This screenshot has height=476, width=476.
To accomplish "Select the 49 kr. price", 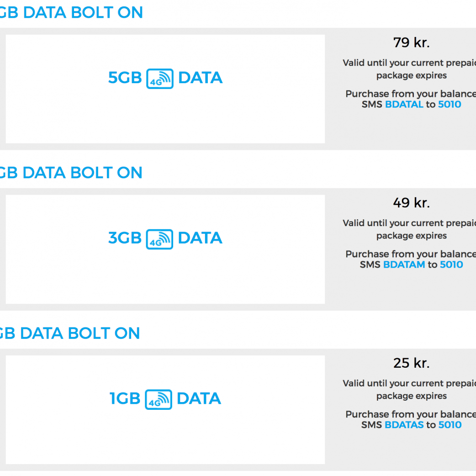I will click(412, 203).
